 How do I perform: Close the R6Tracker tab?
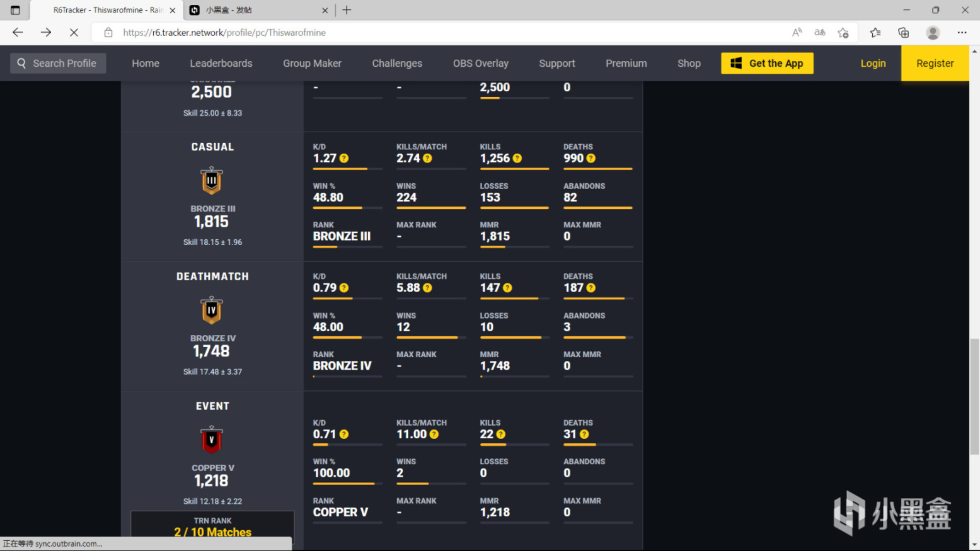[173, 10]
